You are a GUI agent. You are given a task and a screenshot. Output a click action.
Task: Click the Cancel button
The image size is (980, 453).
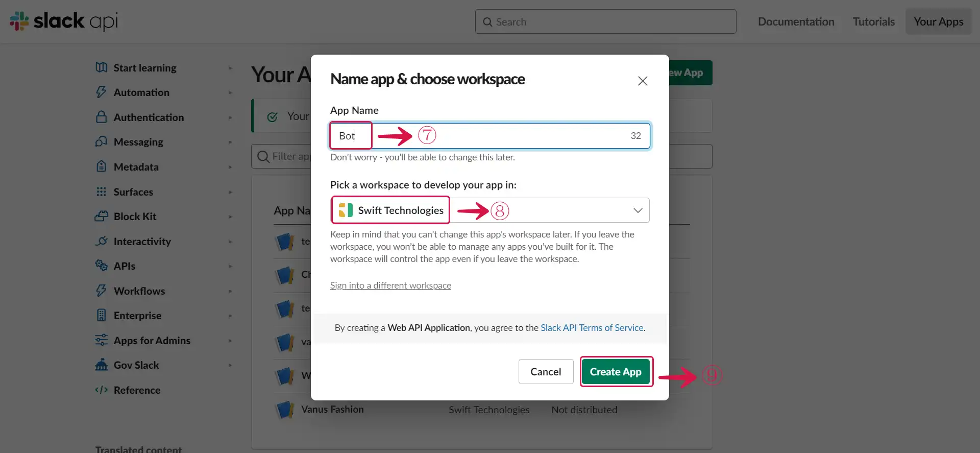(546, 371)
